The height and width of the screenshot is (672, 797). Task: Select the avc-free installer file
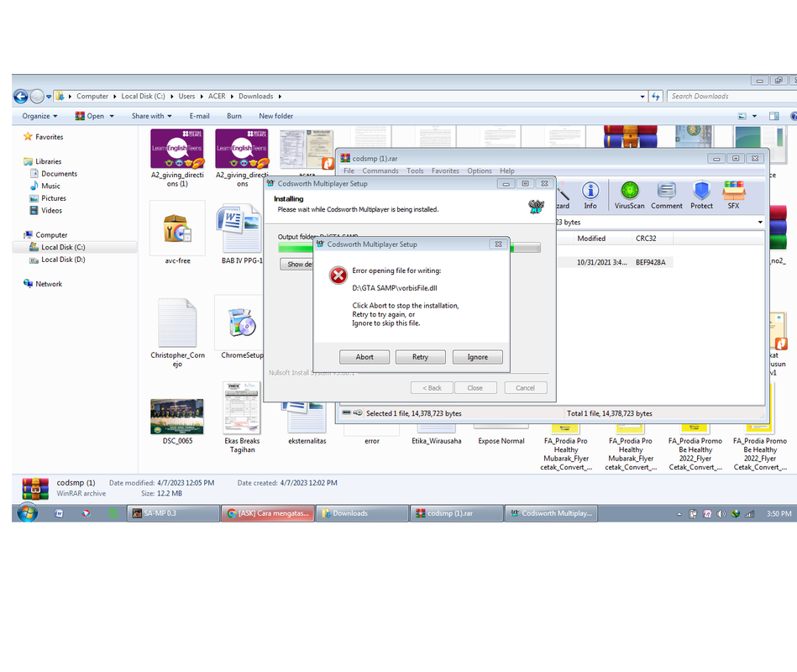(177, 233)
